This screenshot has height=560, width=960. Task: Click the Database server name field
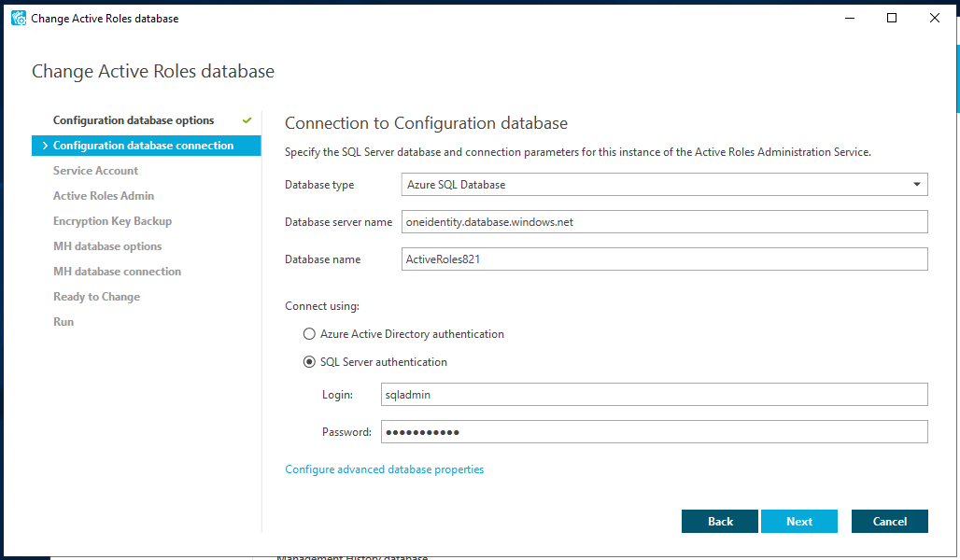(x=664, y=222)
